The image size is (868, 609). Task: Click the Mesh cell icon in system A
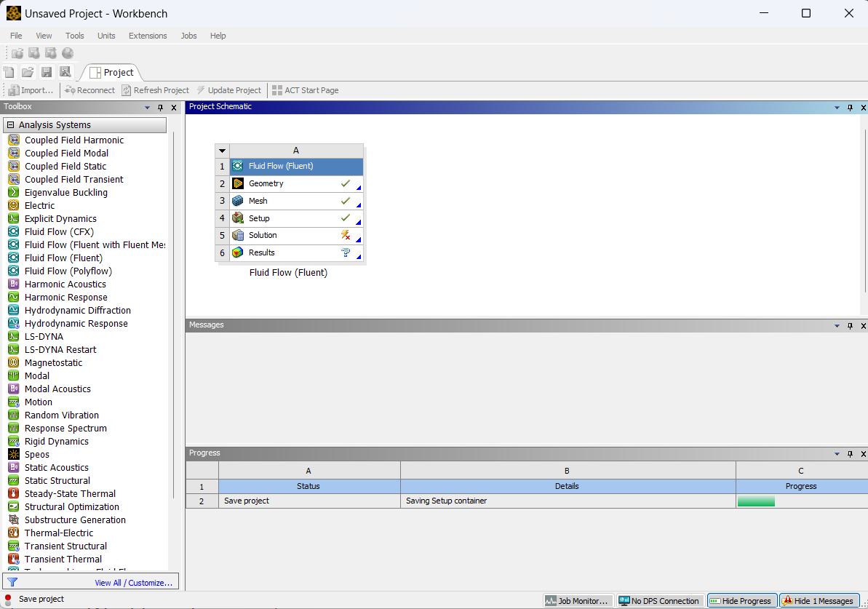click(x=238, y=200)
